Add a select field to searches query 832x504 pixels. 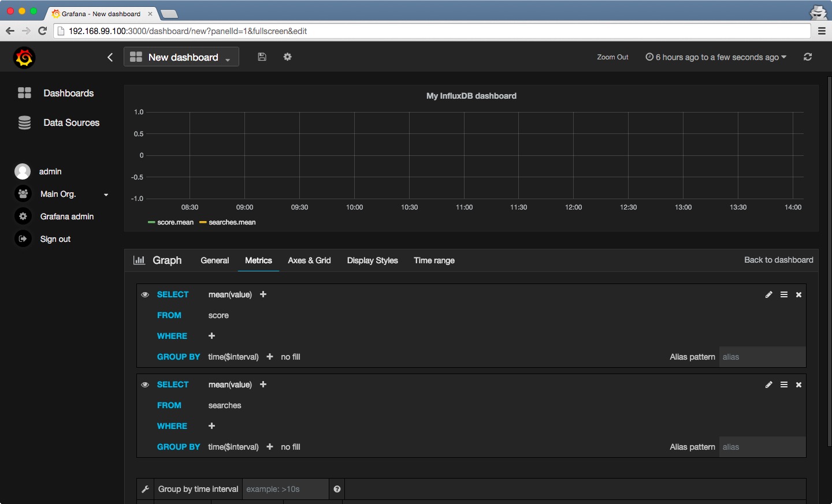[263, 384]
